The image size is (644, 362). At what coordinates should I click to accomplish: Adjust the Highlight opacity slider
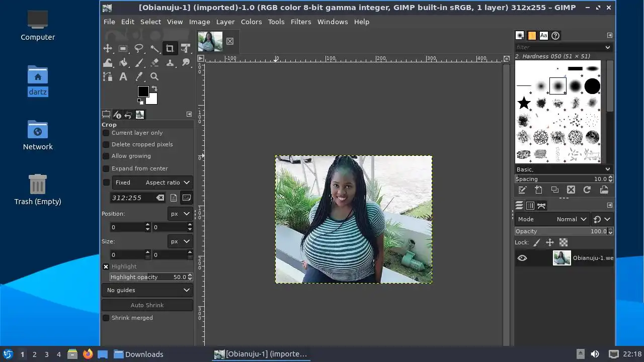(x=148, y=277)
